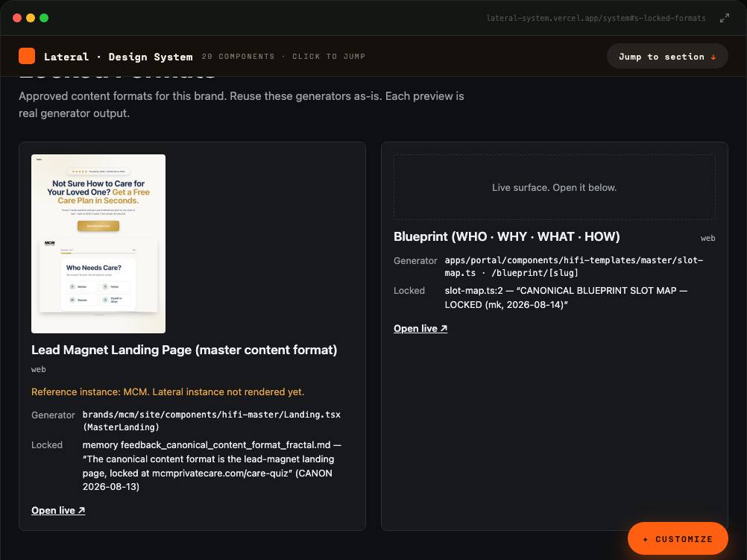Click the orange Lateral logo square
This screenshot has width=747, height=560.
click(x=27, y=56)
